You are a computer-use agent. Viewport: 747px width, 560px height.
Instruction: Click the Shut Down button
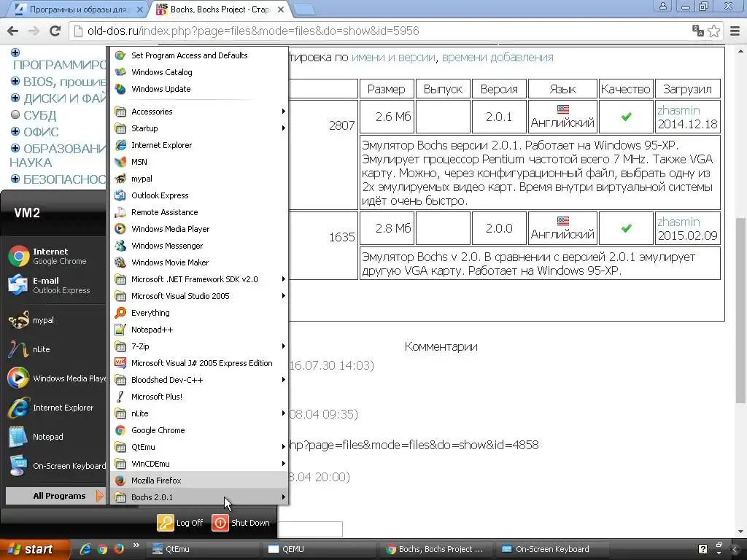point(241,522)
